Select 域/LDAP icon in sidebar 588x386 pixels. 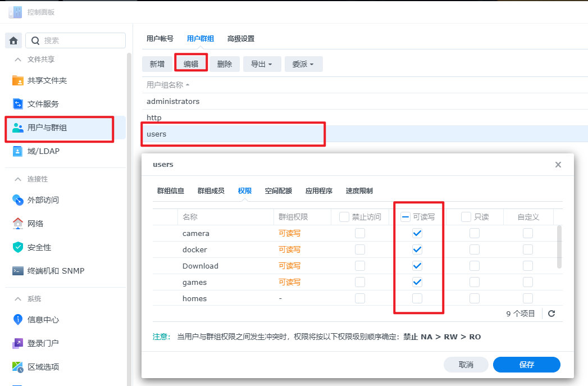click(x=18, y=151)
